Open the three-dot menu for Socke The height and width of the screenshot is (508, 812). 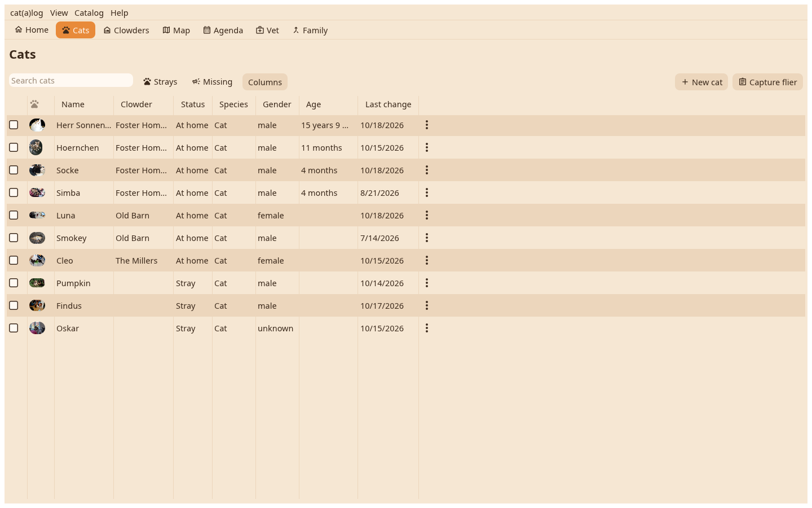click(427, 170)
